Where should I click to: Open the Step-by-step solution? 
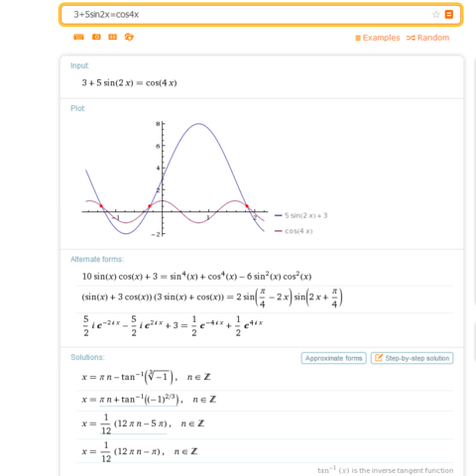point(412,358)
